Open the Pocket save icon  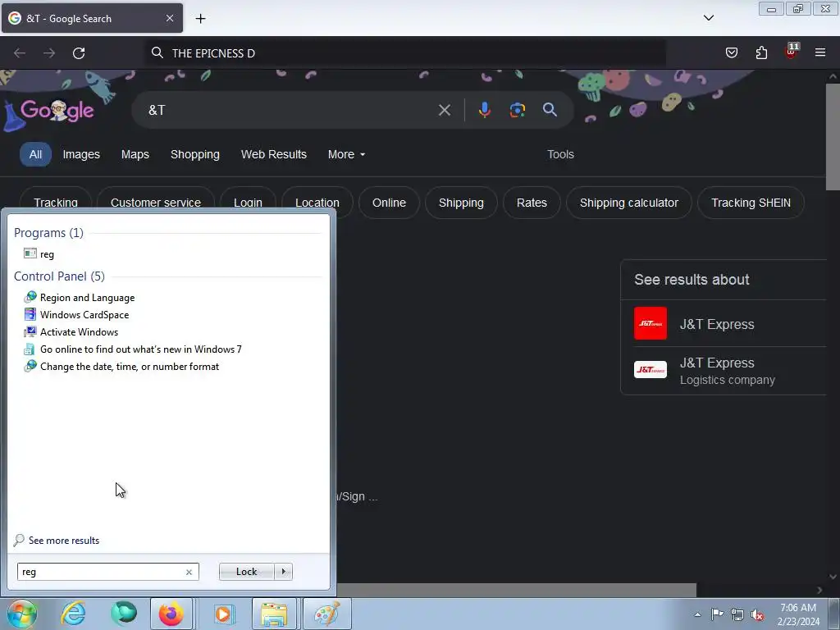(x=731, y=52)
